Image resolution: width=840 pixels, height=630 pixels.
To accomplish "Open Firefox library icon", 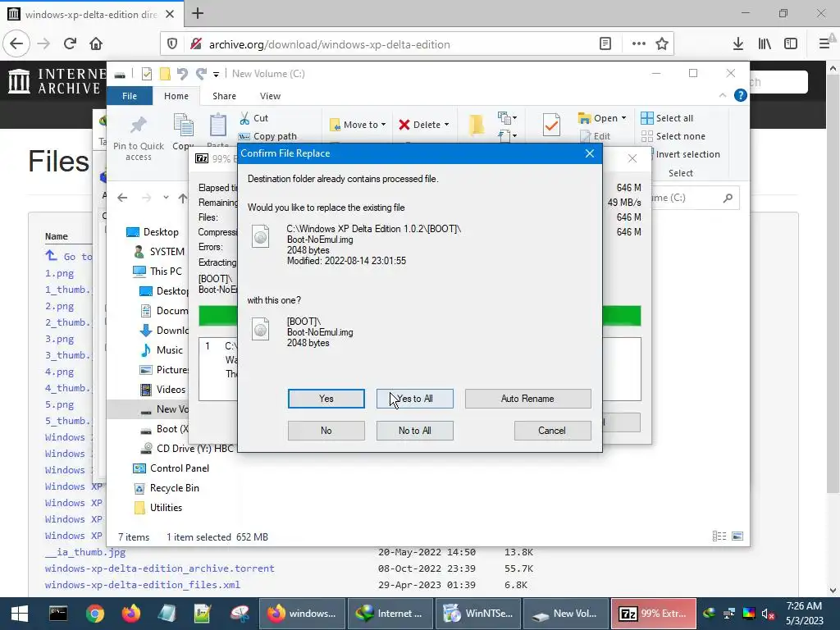I will (765, 44).
